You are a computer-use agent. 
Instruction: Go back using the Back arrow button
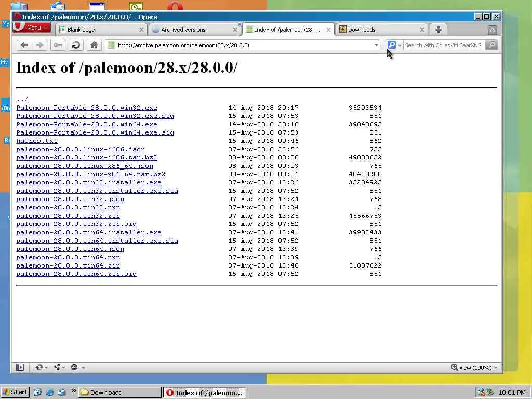coord(24,45)
